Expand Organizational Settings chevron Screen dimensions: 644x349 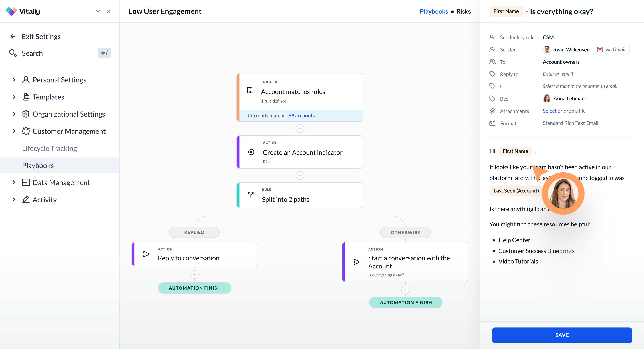(14, 114)
